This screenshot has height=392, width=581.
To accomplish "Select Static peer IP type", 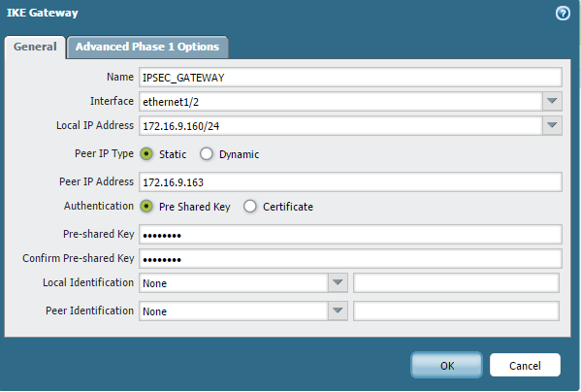I will coord(146,153).
